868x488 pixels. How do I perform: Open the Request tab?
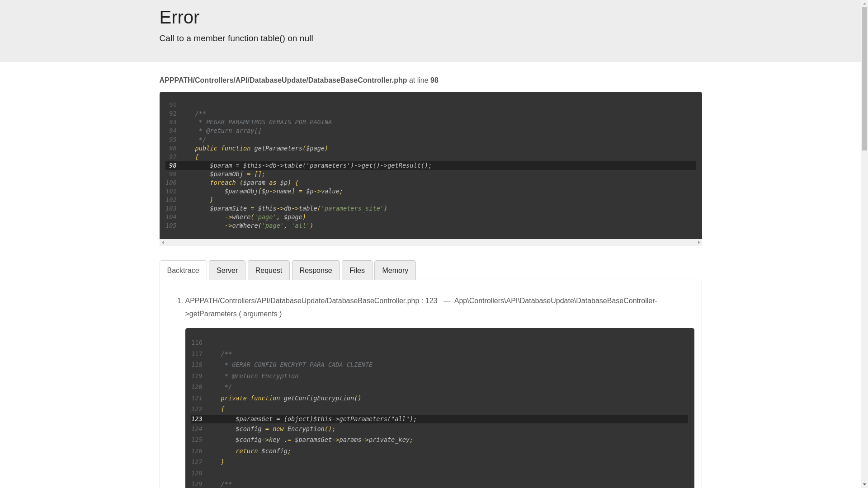click(269, 270)
